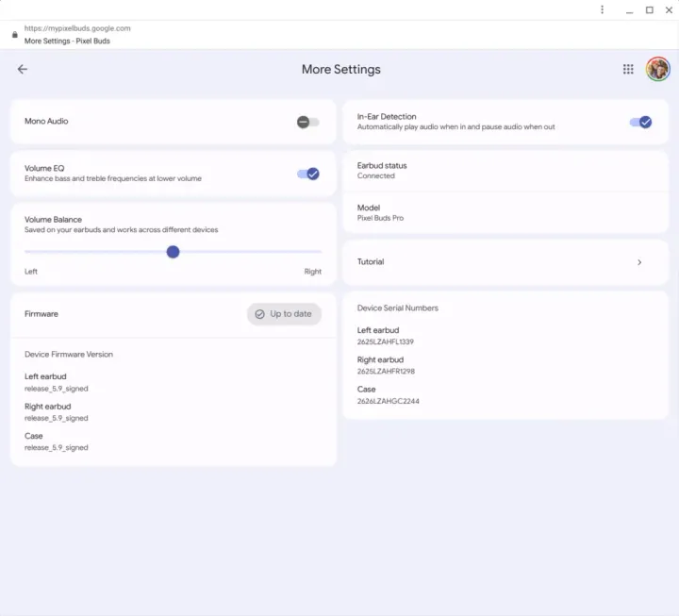The height and width of the screenshot is (616, 679).
Task: Click the Up to date firmware button
Action: [285, 314]
